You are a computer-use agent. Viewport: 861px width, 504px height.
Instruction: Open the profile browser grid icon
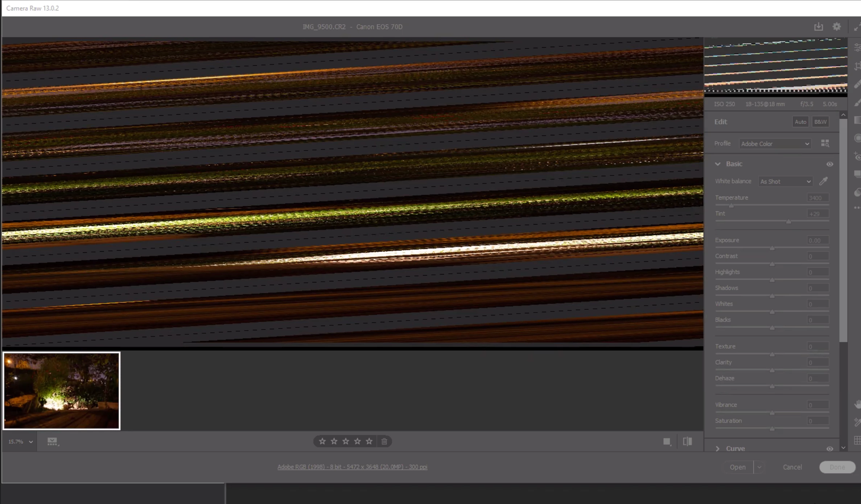825,144
